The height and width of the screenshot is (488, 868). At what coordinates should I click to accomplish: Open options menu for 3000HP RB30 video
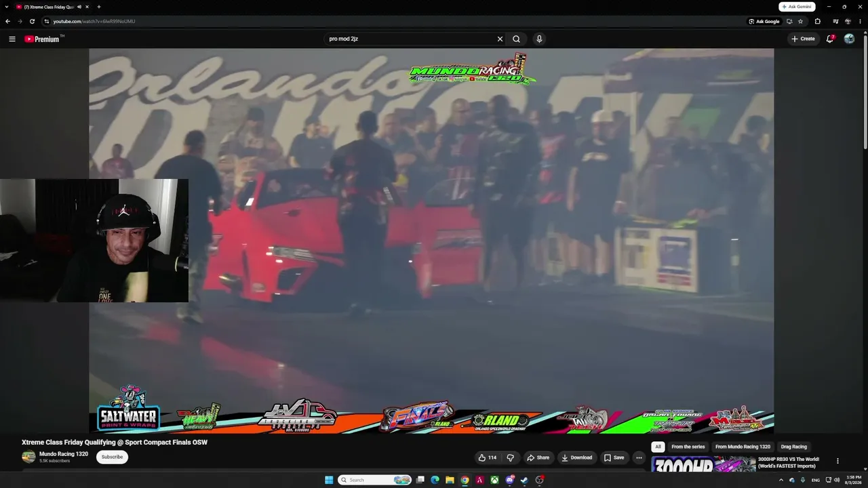tap(837, 461)
